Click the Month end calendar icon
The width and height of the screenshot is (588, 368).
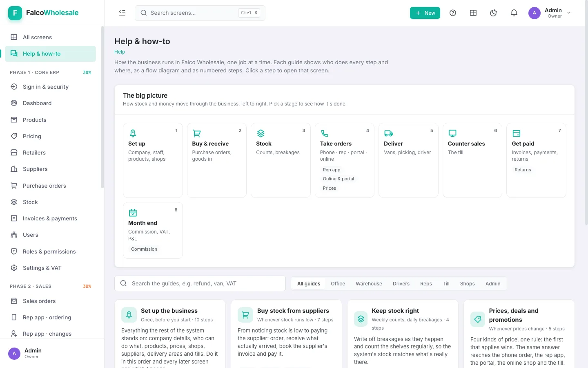[133, 213]
